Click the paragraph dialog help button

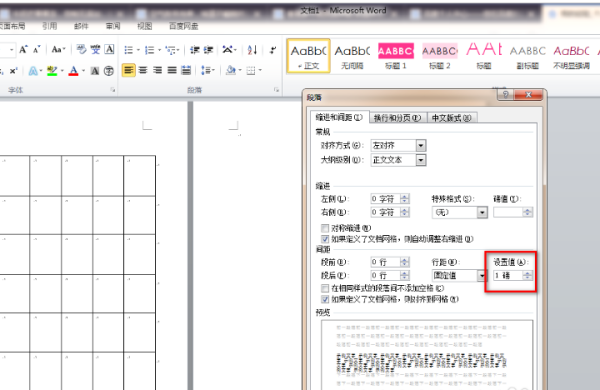(x=505, y=95)
